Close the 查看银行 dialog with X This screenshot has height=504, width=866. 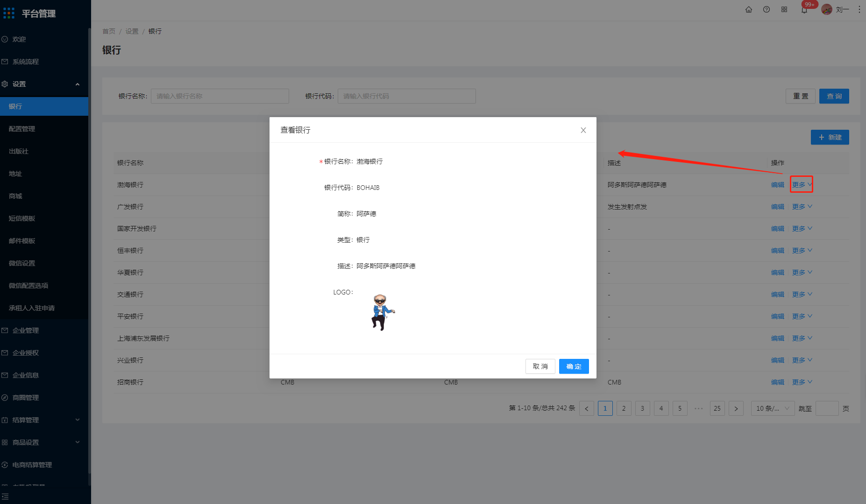tap(583, 130)
